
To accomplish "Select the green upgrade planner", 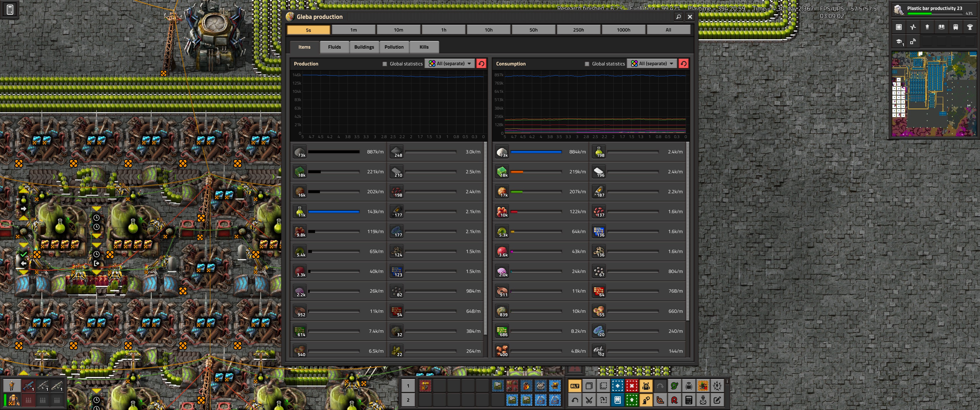I will pos(632,400).
